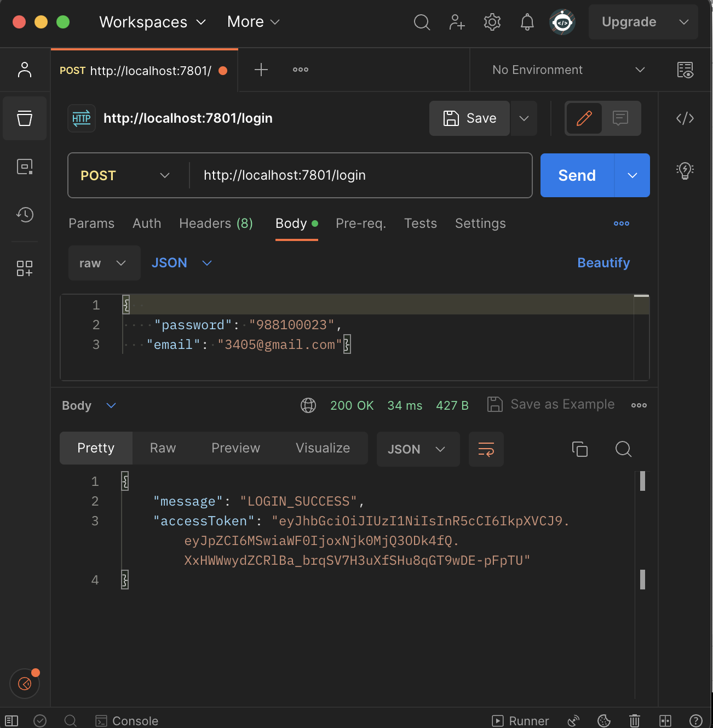Open tab options three dots
This screenshot has height=728, width=713.
pos(301,70)
